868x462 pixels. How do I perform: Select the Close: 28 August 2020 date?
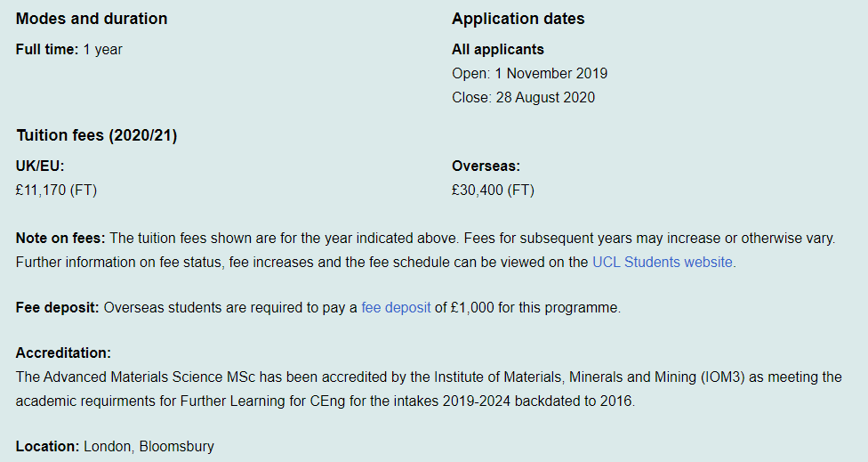(x=523, y=98)
